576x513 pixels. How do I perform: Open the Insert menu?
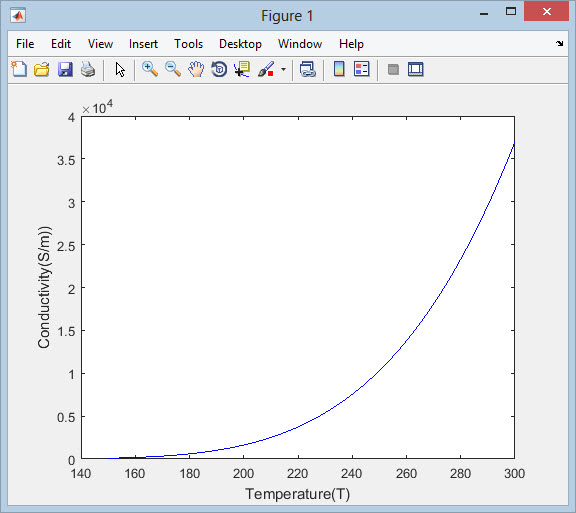coord(143,44)
